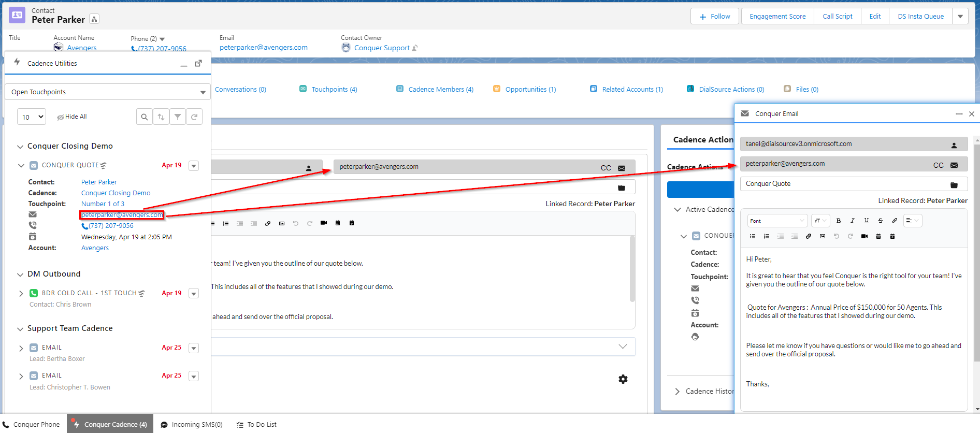Click CC in the Conquer Email window
This screenshot has width=980, height=433.
click(x=939, y=165)
